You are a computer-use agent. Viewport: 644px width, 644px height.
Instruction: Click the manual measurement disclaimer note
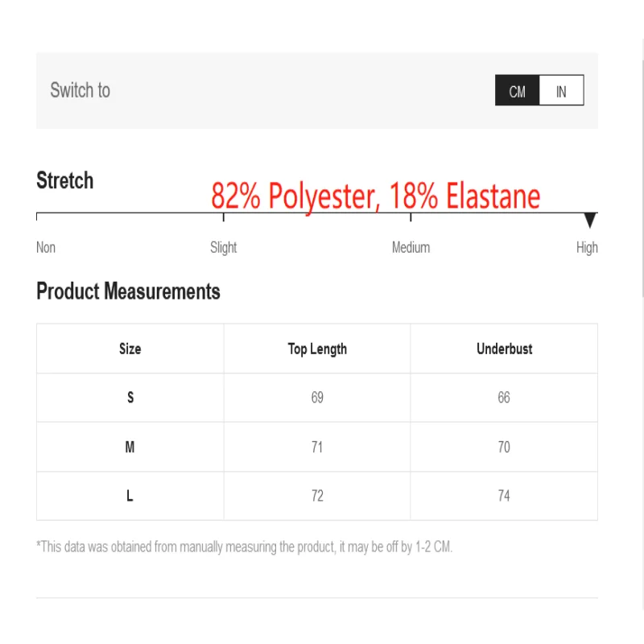[x=245, y=547]
